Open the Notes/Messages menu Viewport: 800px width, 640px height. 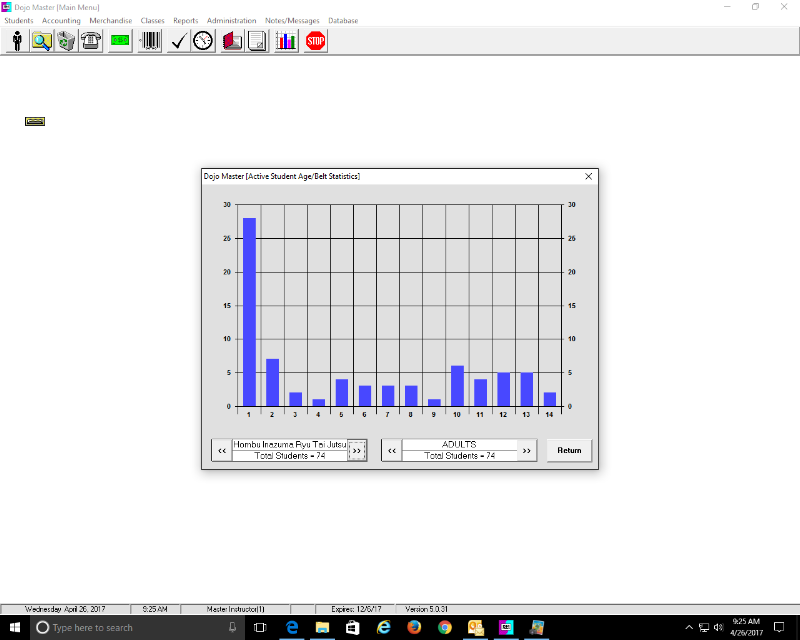(292, 20)
